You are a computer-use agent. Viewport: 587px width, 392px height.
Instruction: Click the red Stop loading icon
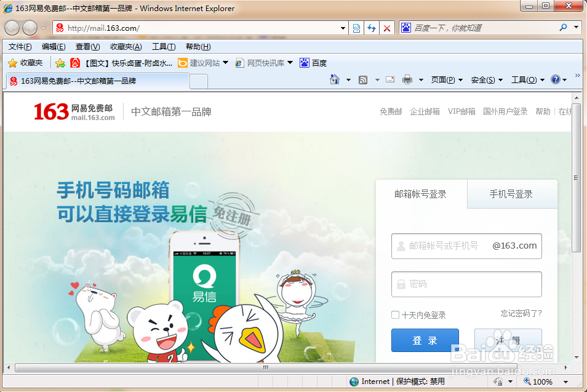[x=387, y=28]
